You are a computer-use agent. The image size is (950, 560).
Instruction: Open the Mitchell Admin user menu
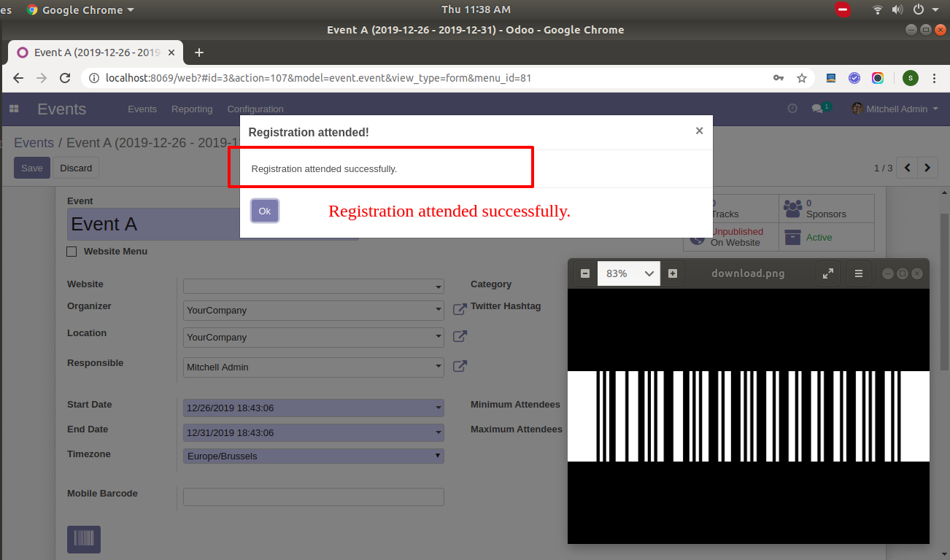[x=895, y=109]
